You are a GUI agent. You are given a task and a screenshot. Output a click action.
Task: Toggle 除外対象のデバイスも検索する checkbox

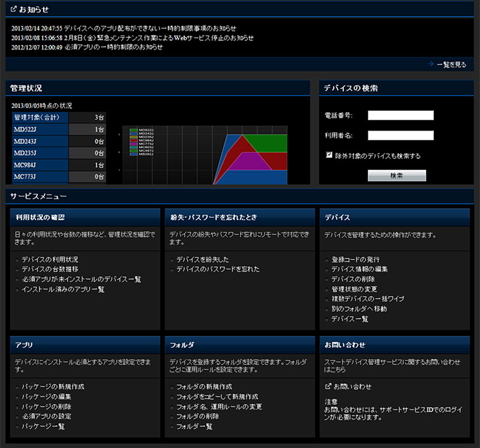pos(329,155)
